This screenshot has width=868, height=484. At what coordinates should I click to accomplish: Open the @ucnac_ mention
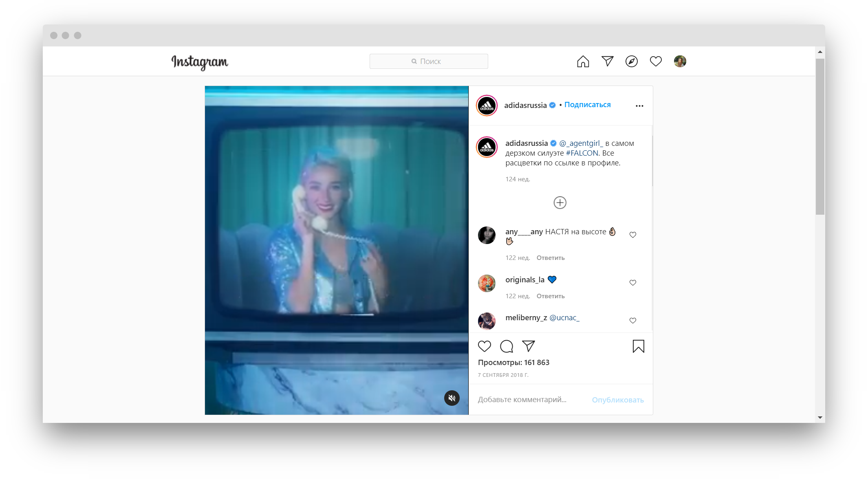coord(564,318)
